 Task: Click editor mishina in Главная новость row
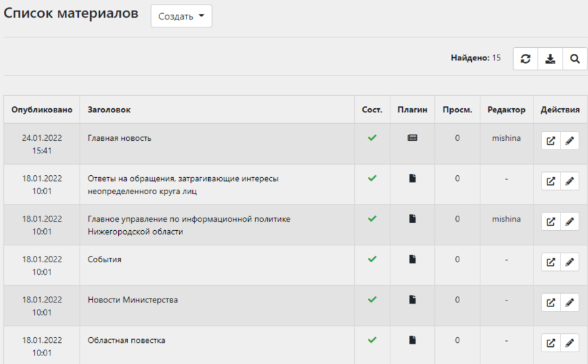click(x=506, y=138)
